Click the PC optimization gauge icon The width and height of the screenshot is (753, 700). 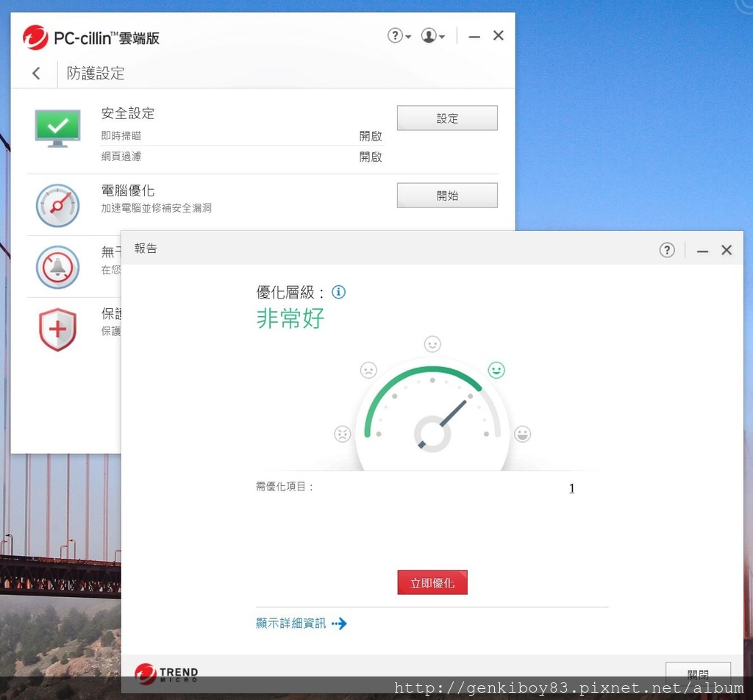57,205
